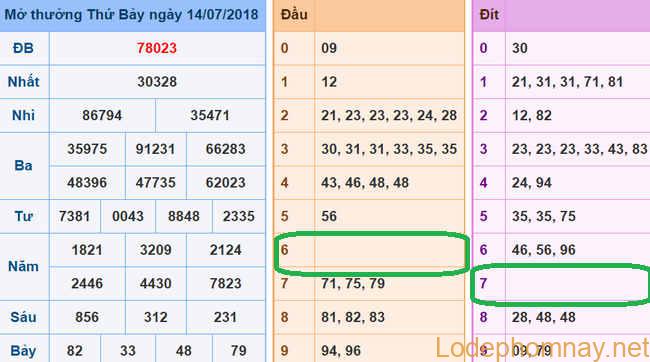Image resolution: width=650 pixels, height=362 pixels.
Task: Select the Bảy prize number 82
Action: (75, 351)
